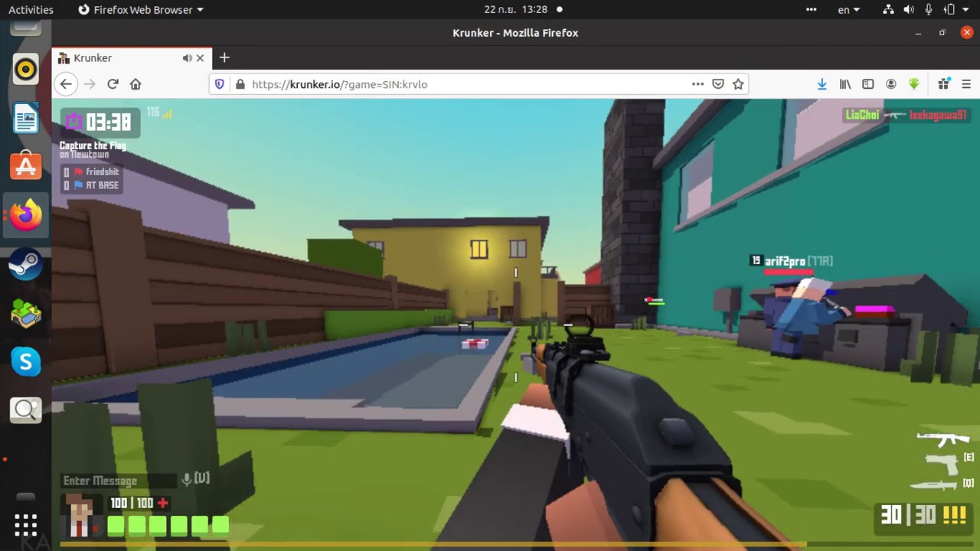Open the tracking protection shield icon
The width and height of the screenshot is (980, 551).
coord(220,84)
